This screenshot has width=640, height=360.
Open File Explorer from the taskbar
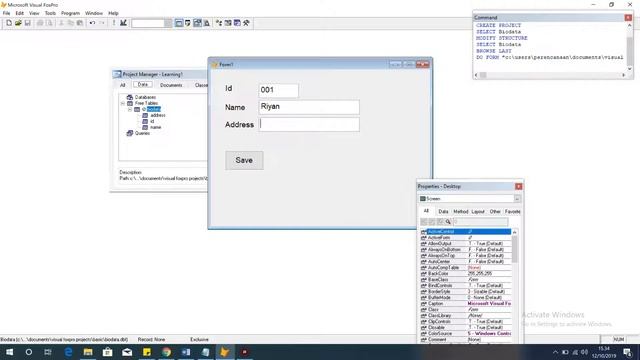(x=88, y=352)
